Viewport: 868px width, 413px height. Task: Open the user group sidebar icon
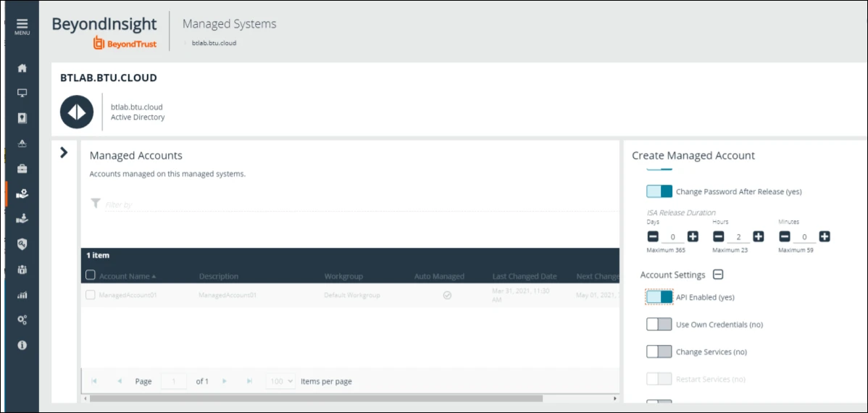pos(22,270)
